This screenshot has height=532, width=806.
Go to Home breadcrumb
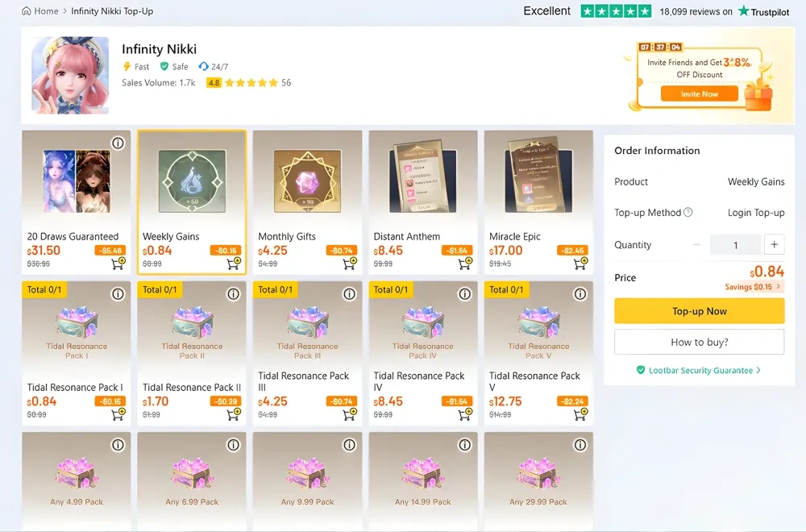pos(40,11)
